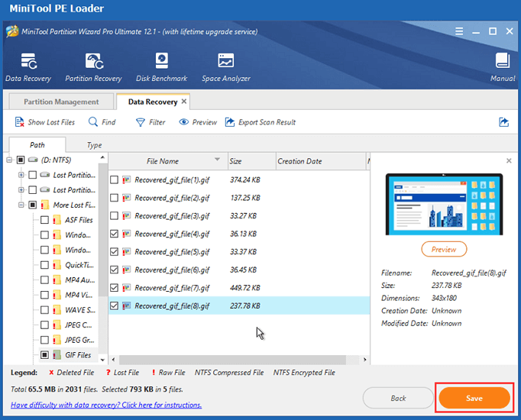Screen dimensions: 521x420
Task: Uncheck Recovered_gif_file(8).gif checkbox
Action: coord(114,305)
